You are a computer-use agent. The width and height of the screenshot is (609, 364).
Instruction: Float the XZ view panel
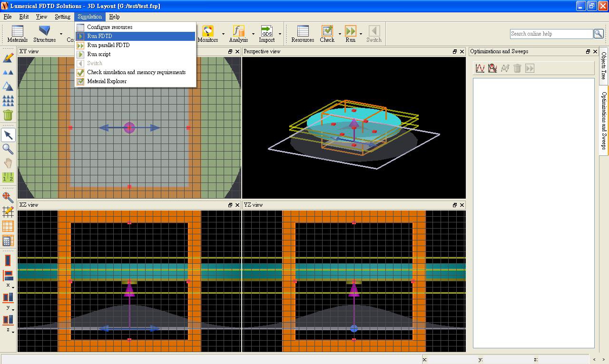[x=230, y=205]
